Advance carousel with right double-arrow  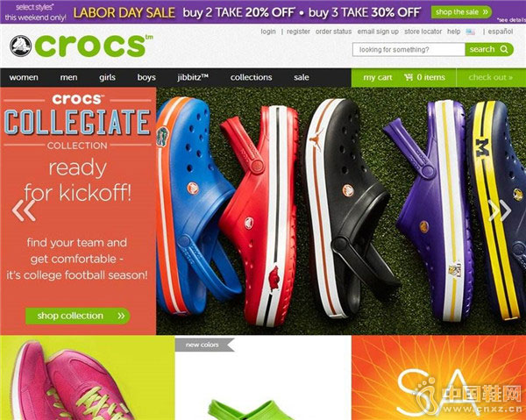(x=500, y=210)
